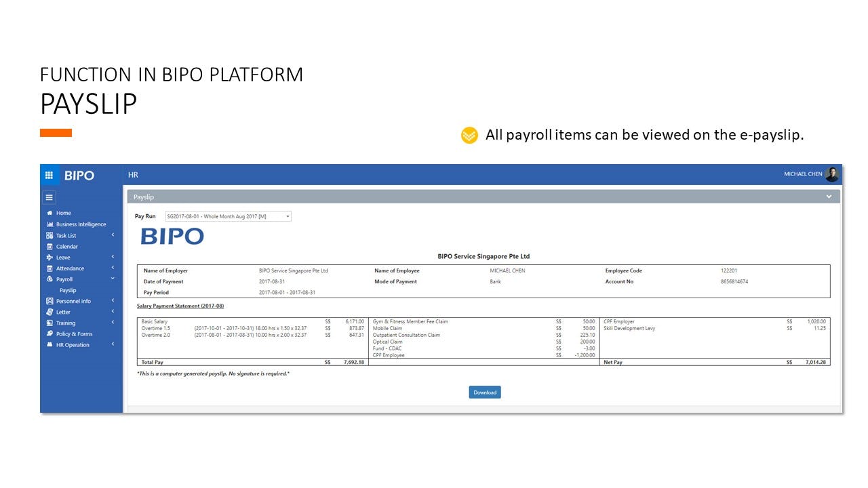Click the Michael Chen profile picture
Image resolution: width=868 pixels, height=488 pixels.
click(x=833, y=174)
